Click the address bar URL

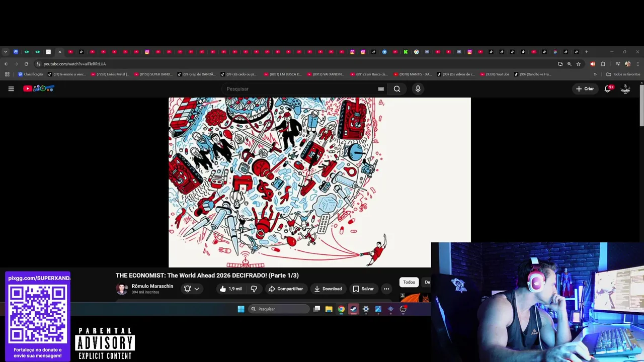(74, 64)
